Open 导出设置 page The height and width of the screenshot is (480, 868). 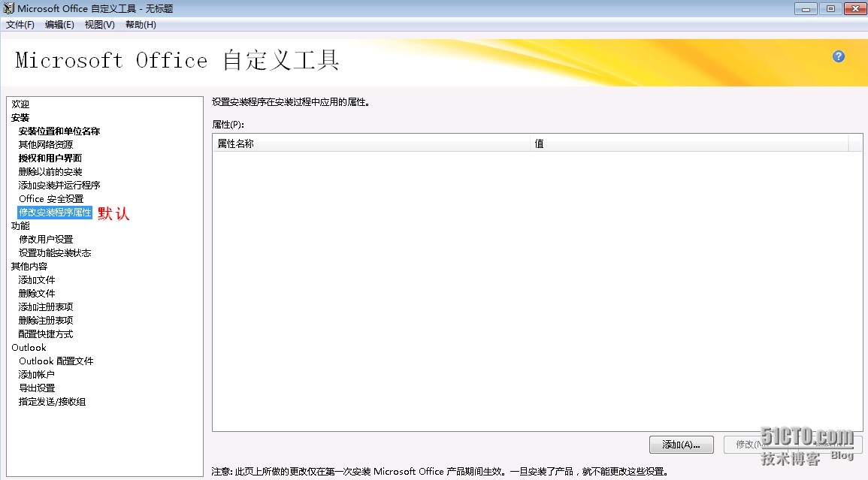point(37,388)
